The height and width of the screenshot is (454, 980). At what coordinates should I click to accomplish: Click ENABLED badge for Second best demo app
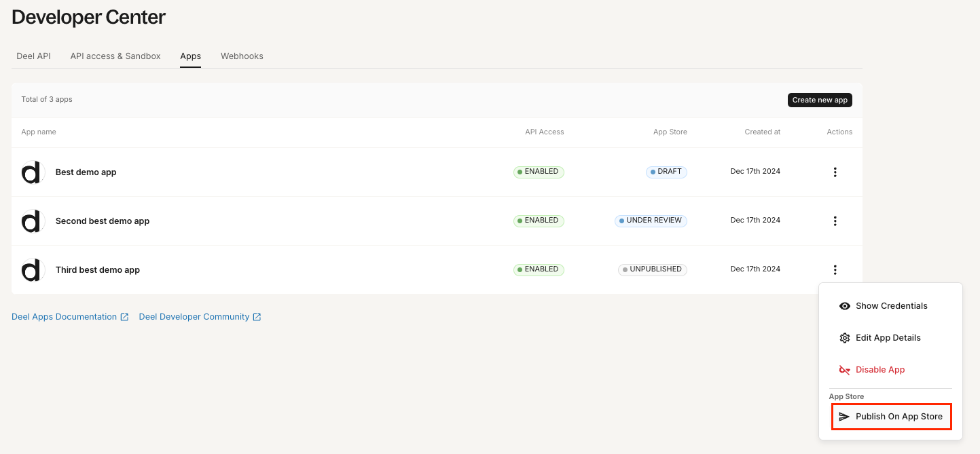[x=539, y=221]
